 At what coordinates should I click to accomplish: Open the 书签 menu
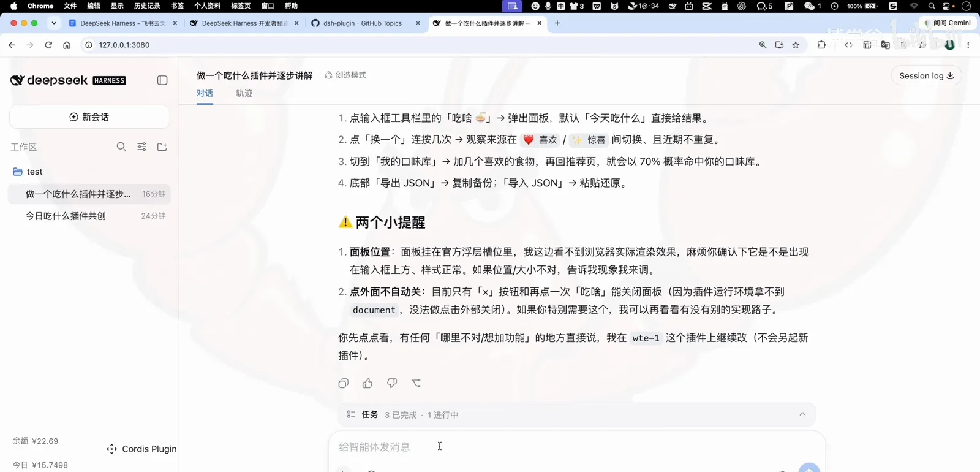pyautogui.click(x=177, y=6)
